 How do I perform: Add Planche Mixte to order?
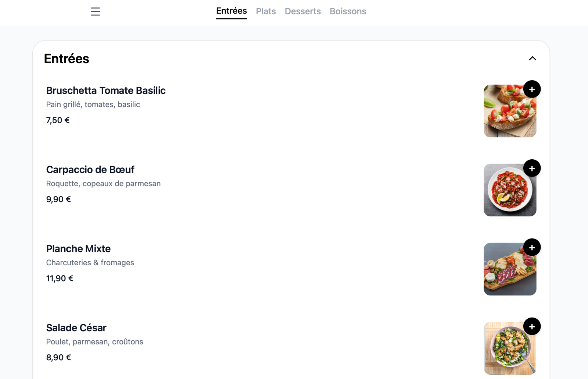tap(532, 247)
